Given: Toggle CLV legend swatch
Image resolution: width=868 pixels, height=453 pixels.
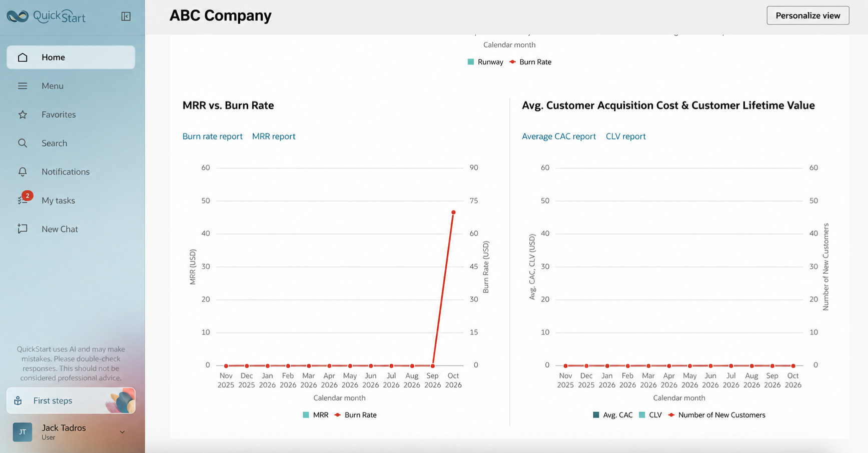Looking at the screenshot, I should click(x=642, y=415).
